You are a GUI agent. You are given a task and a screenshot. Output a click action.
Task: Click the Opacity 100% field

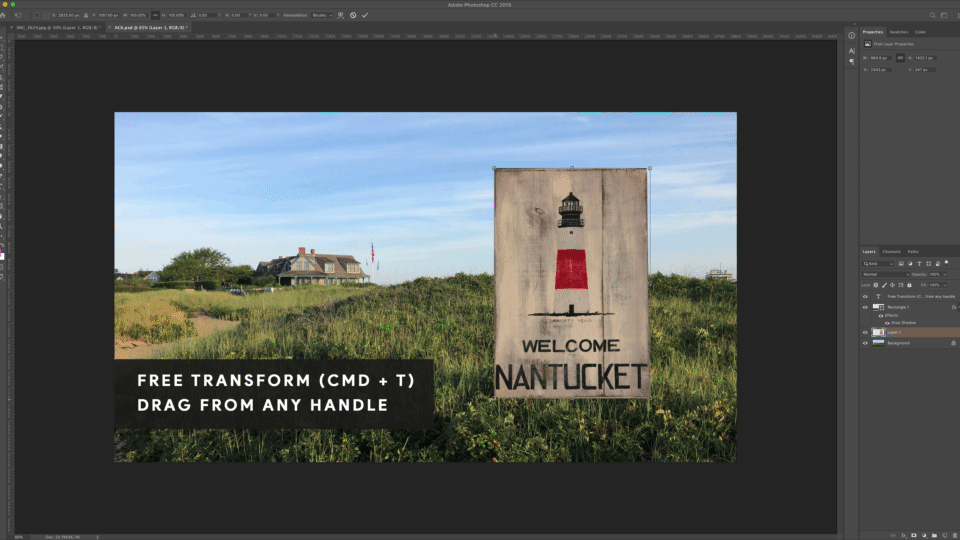pyautogui.click(x=934, y=274)
